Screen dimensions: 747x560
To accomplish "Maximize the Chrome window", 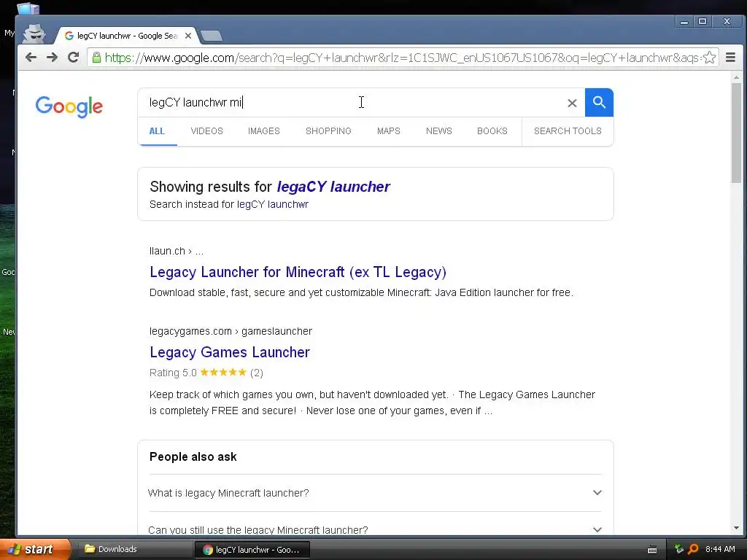I will click(703, 21).
